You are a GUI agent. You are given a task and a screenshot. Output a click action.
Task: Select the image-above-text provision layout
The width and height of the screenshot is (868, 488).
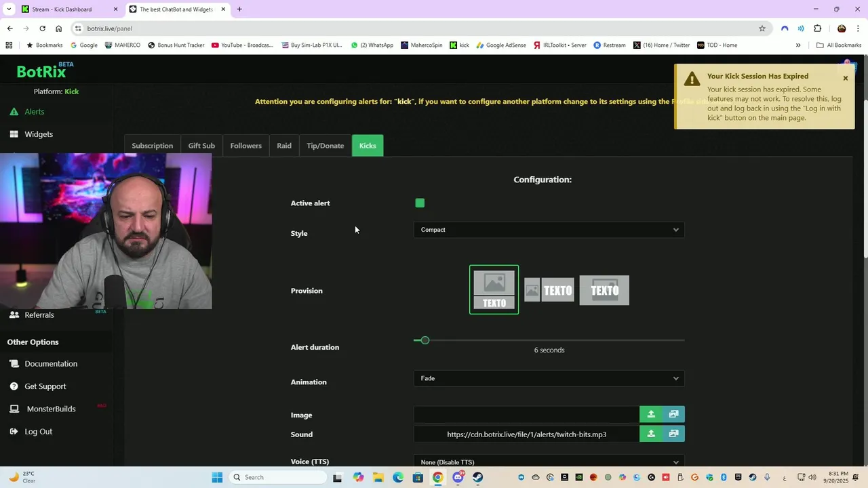pyautogui.click(x=494, y=289)
